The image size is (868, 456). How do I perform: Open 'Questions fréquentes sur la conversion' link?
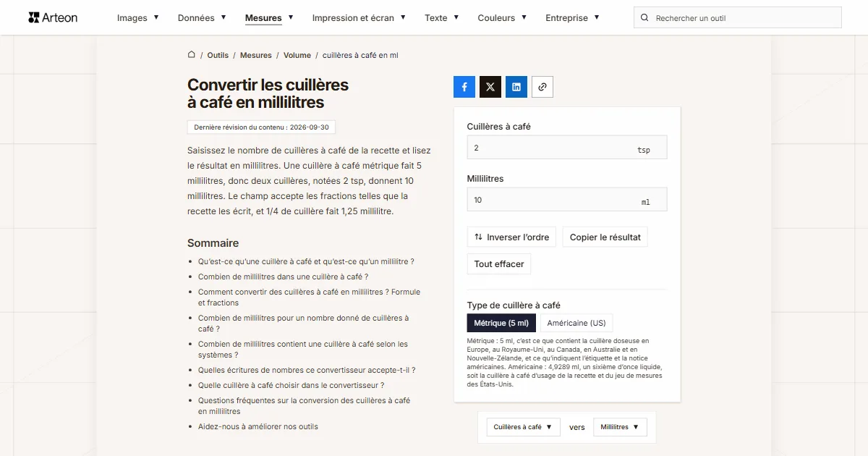point(304,406)
